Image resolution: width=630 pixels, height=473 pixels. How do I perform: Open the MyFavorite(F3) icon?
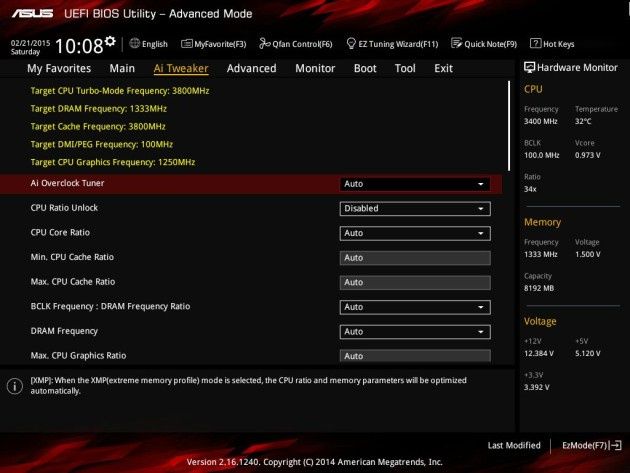[x=186, y=43]
